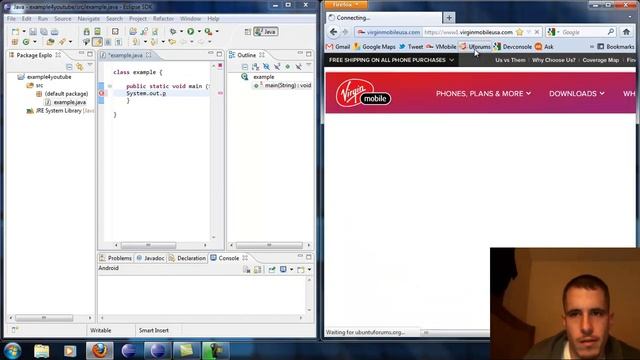Click the Last Edit Location arrow icon
Viewport: 640px width, 360px height.
pyautogui.click(x=172, y=42)
